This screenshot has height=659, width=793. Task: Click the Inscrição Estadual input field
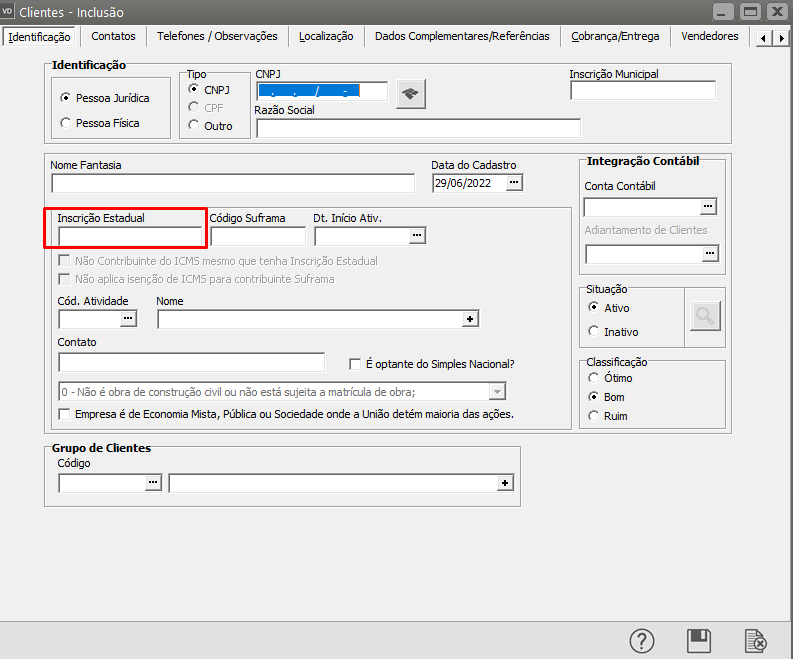(x=130, y=236)
